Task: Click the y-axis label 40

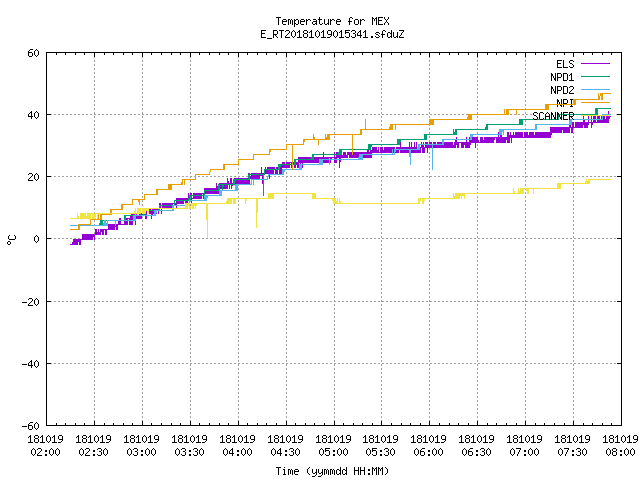Action: (33, 115)
